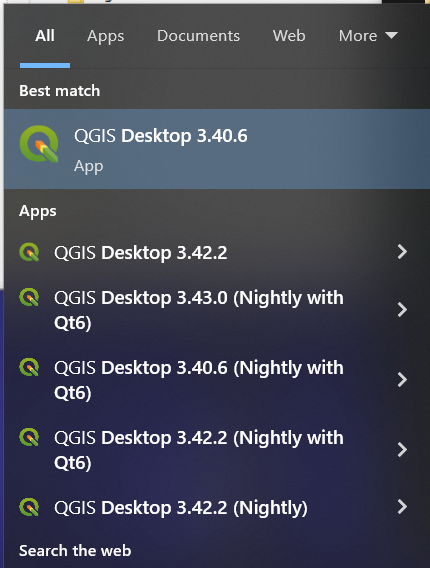Switch to the Web search tab
430x568 pixels.
pos(289,36)
